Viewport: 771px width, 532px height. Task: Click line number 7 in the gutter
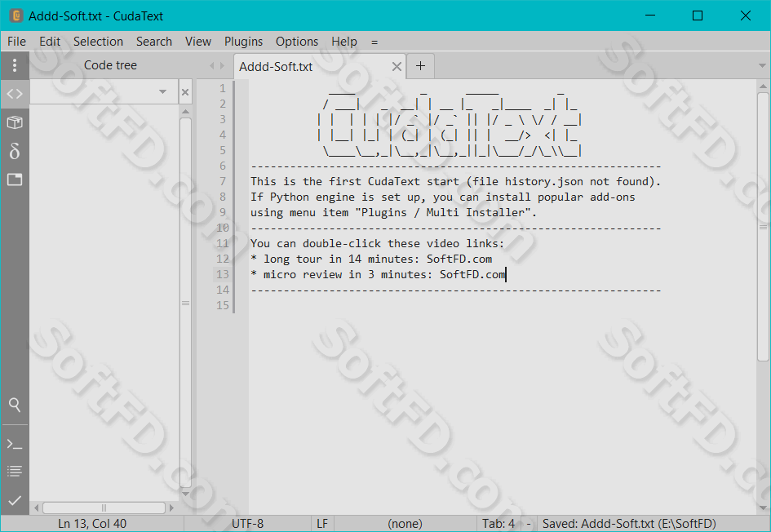click(223, 181)
